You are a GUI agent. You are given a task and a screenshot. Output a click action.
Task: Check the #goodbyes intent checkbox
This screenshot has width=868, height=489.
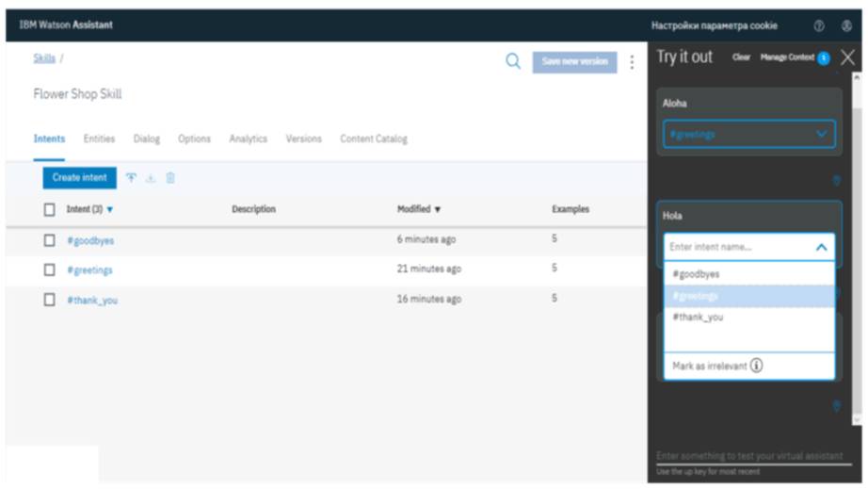tap(50, 240)
